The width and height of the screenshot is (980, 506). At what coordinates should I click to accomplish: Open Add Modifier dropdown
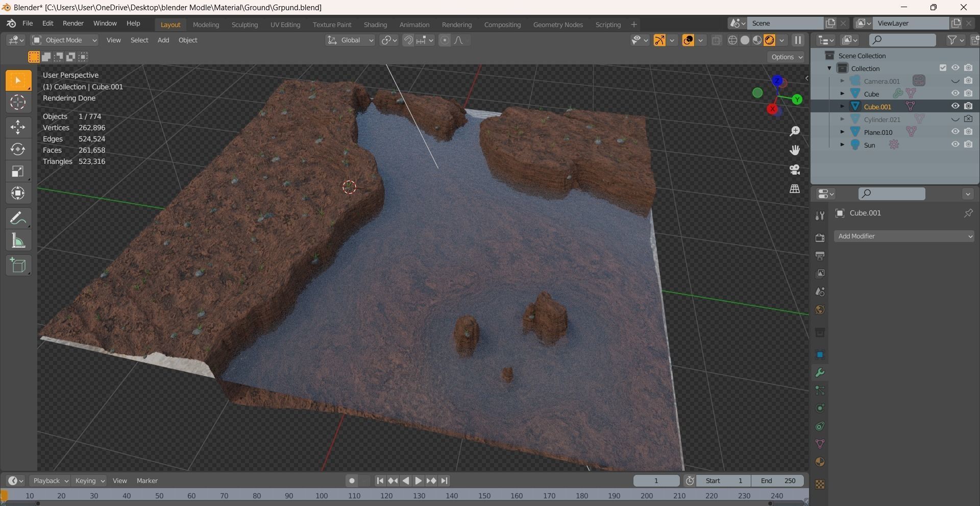(904, 236)
